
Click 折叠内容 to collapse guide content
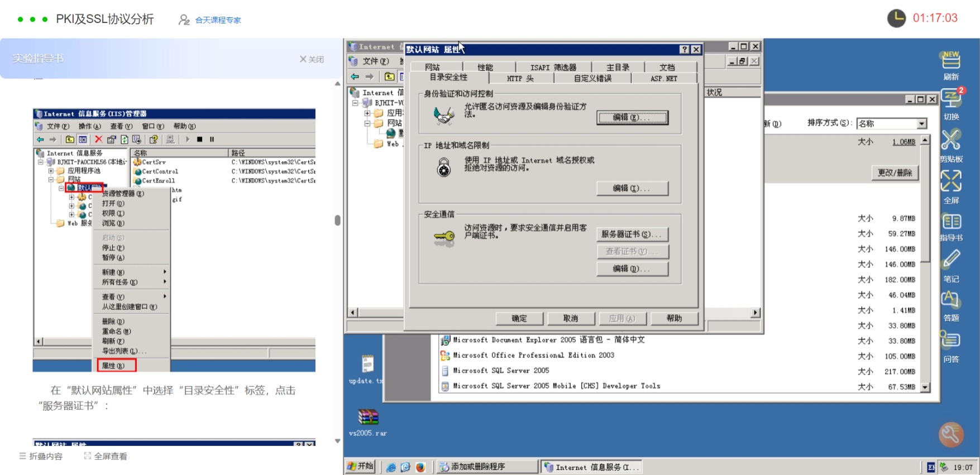(41, 456)
